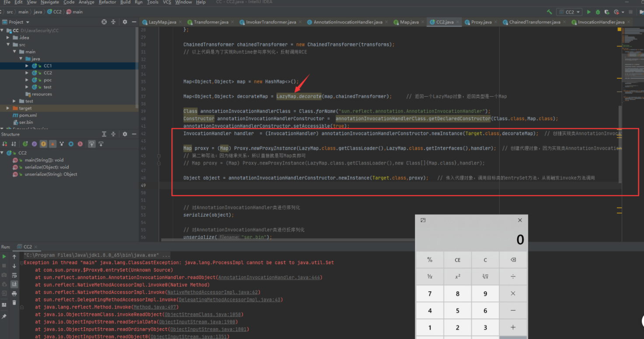This screenshot has width=644, height=339.
Task: Toggle alphabetical sort in the Structure panel
Action: [x=14, y=143]
